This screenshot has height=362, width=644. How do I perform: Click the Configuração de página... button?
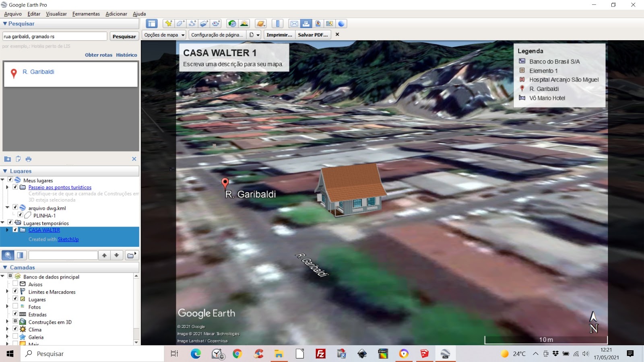click(217, 35)
